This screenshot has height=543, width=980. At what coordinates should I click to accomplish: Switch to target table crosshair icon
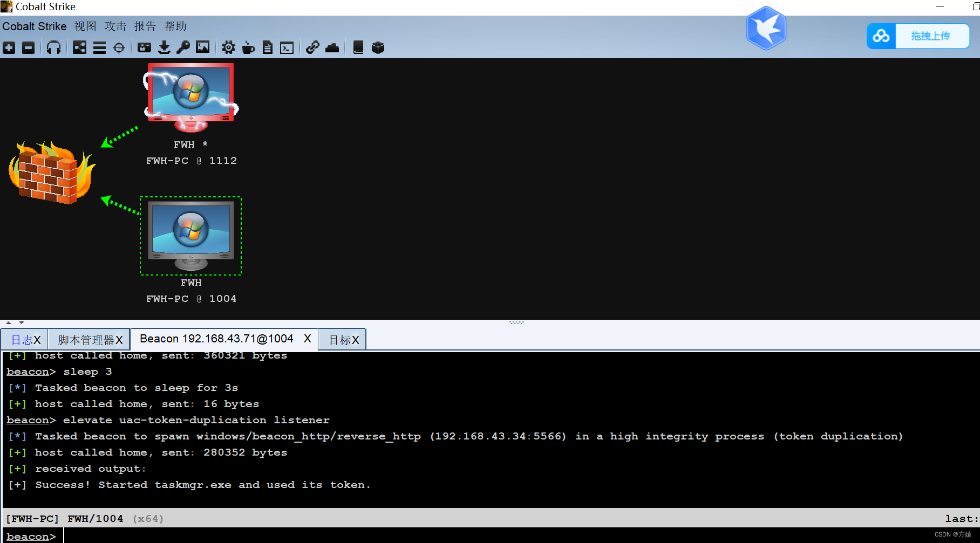119,48
